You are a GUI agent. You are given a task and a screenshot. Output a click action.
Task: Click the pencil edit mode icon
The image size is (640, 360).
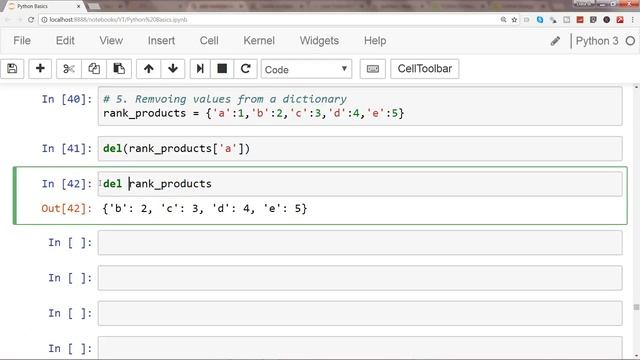point(555,41)
